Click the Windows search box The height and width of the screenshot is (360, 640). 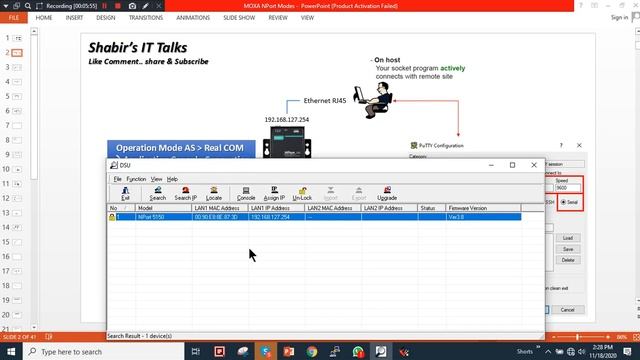104,351
